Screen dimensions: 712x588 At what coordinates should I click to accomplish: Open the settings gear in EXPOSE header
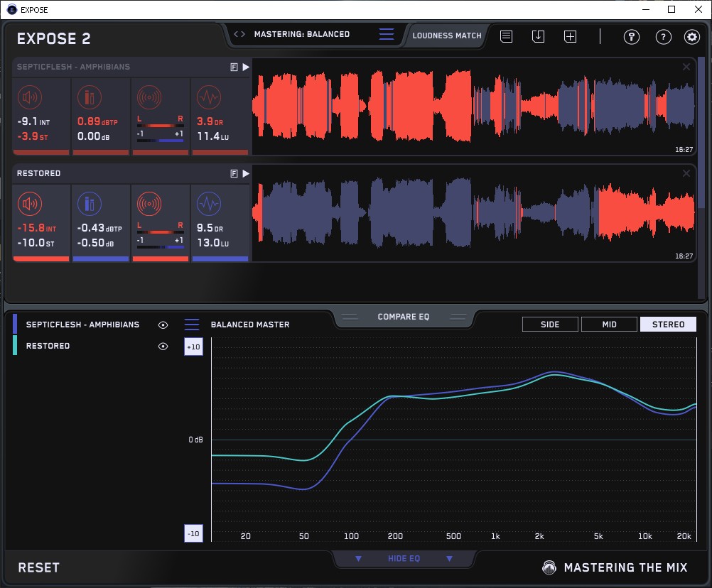[x=691, y=37]
